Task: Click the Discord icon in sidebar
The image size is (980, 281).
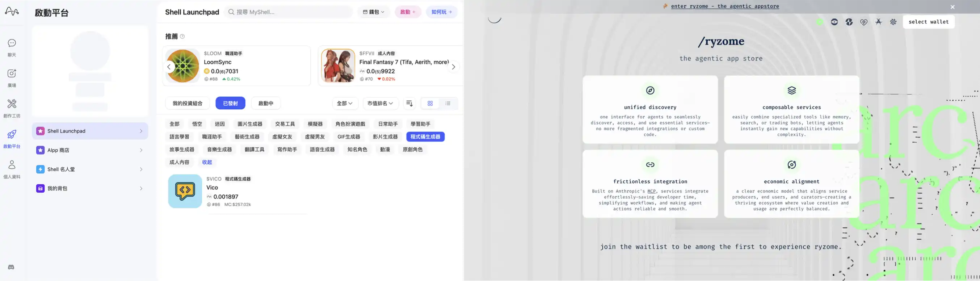Action: click(x=11, y=267)
